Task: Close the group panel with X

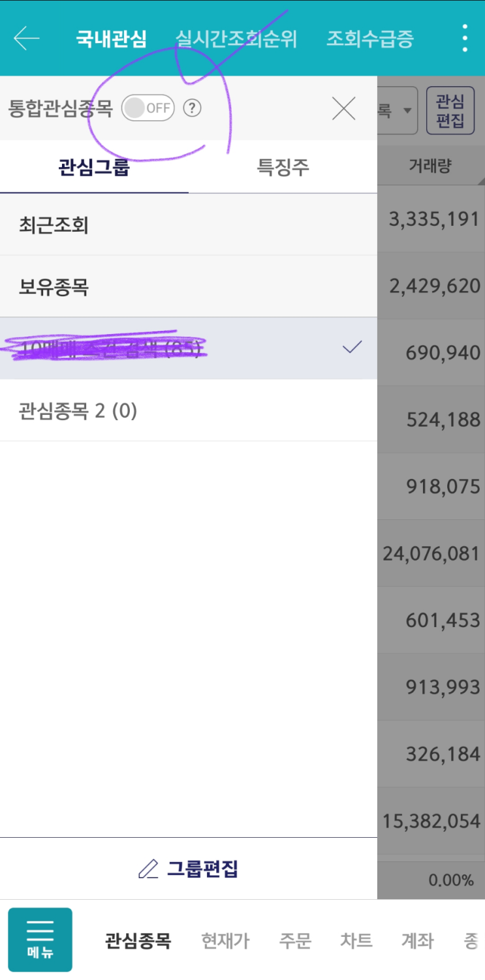Action: tap(343, 108)
